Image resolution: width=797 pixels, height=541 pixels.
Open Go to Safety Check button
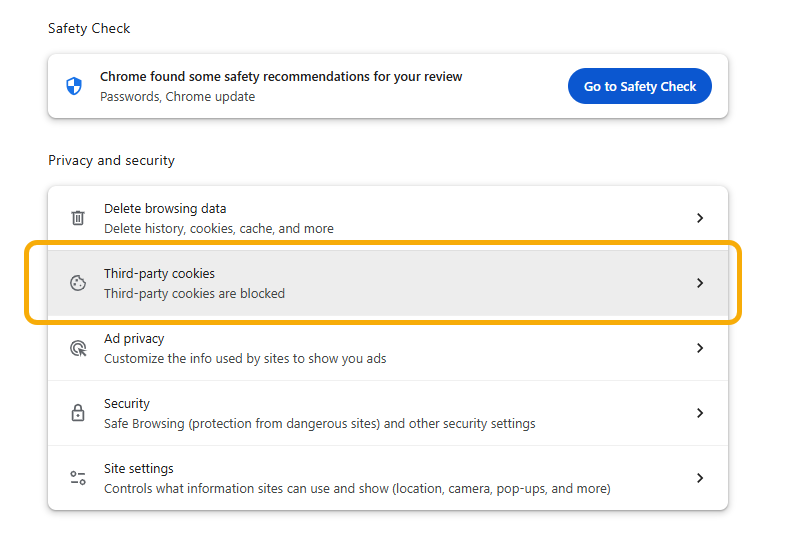pyautogui.click(x=639, y=86)
